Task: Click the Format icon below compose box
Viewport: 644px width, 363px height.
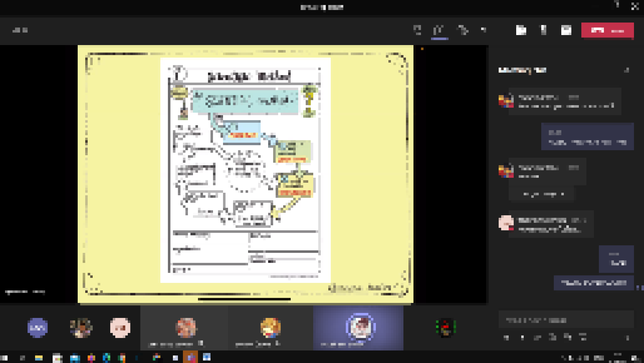Action: click(506, 338)
